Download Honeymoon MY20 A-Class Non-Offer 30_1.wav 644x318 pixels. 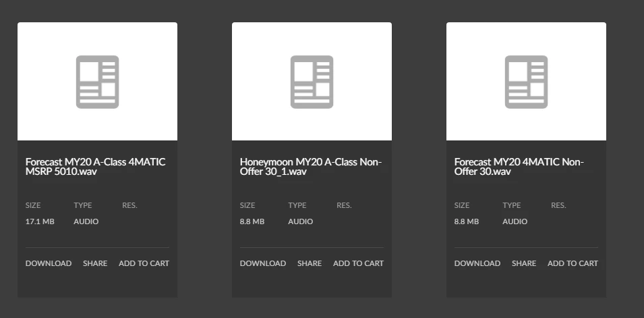tap(263, 263)
